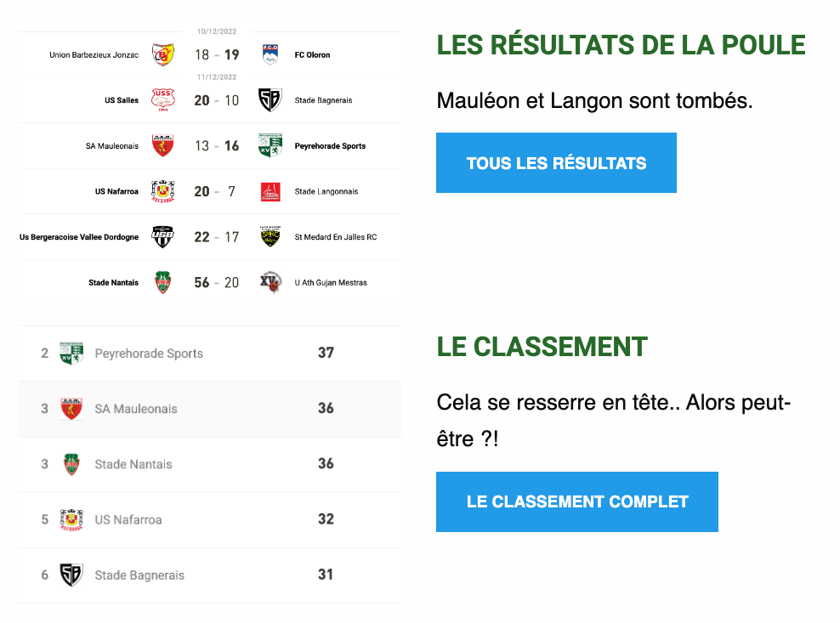Click the St Medard En Jalles crest
The height and width of the screenshot is (623, 840).
click(270, 237)
